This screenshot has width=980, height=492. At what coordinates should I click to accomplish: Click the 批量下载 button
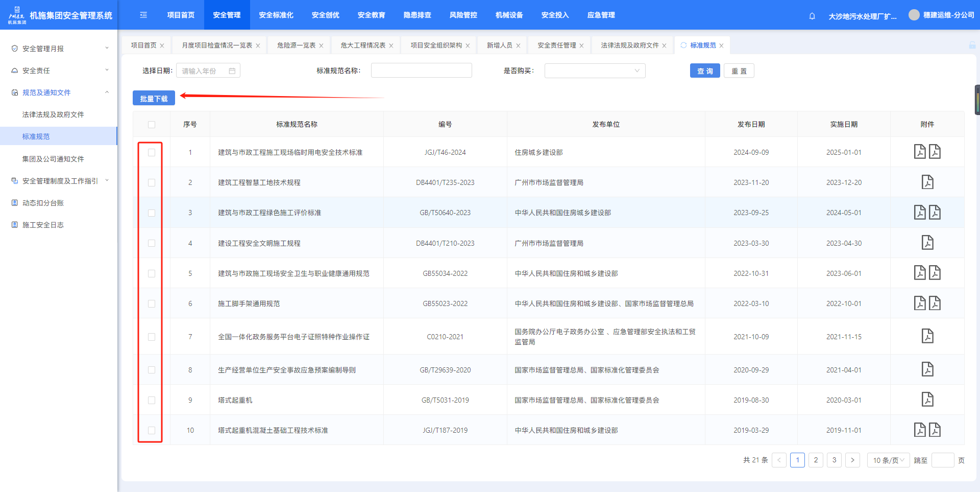coord(154,99)
